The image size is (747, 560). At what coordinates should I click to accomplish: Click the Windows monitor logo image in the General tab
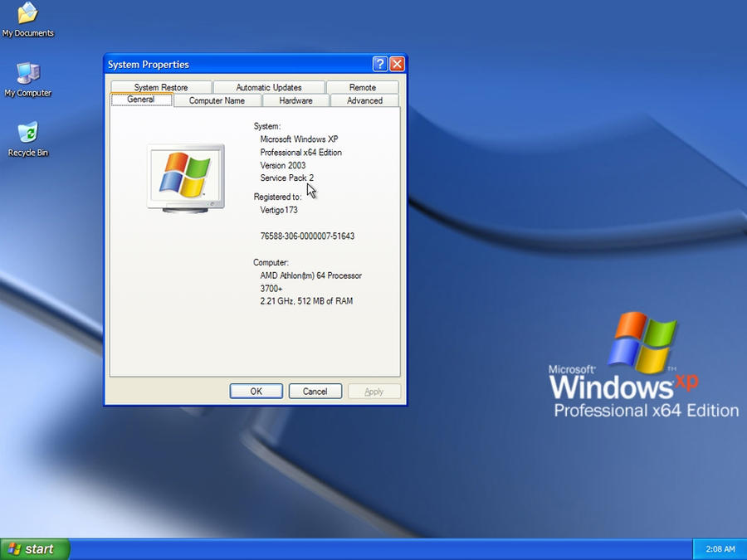point(185,178)
